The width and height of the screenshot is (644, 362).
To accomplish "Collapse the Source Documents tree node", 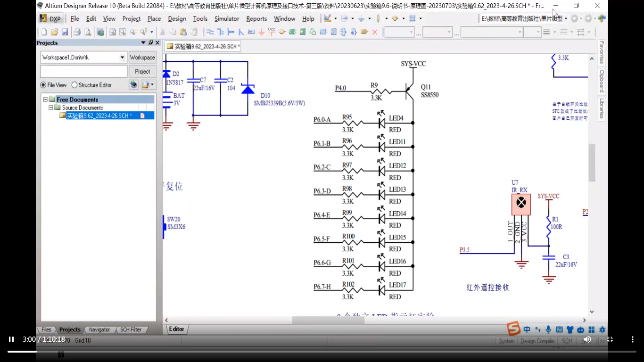I will 51,107.
